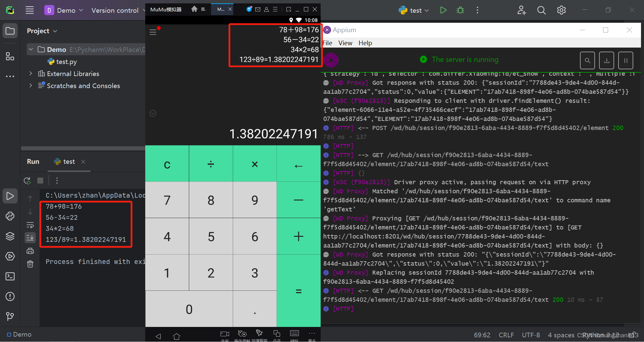Open Search Everywhere magnifier

541,10
